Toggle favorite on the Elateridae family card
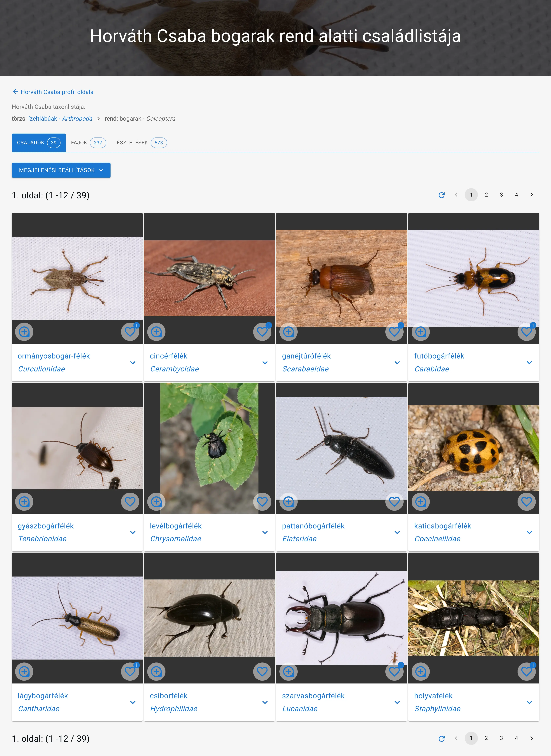The width and height of the screenshot is (551, 756). (x=394, y=501)
